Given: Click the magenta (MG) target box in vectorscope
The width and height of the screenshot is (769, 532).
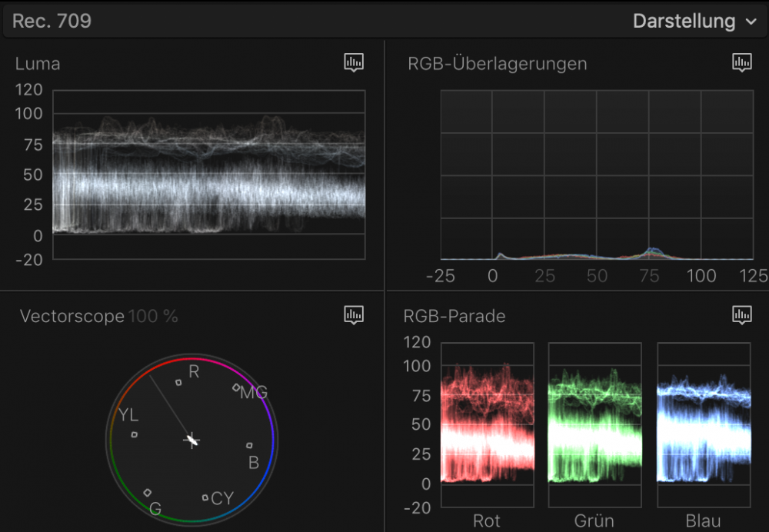Looking at the screenshot, I should tap(236, 388).
